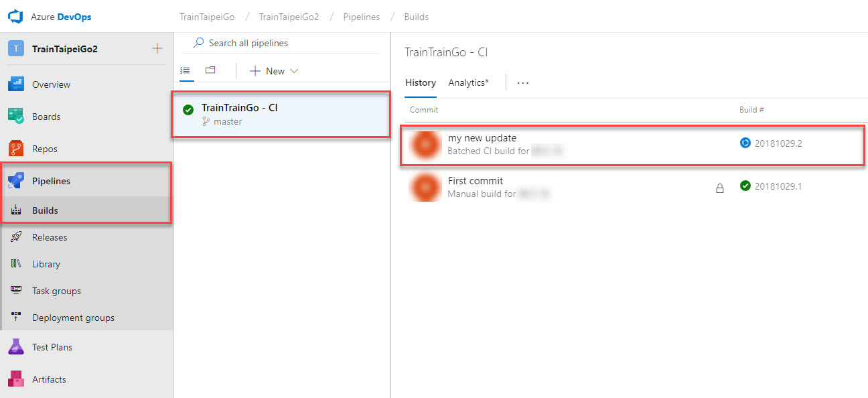
Task: Click the Pipelines breadcrumb link
Action: 362,17
